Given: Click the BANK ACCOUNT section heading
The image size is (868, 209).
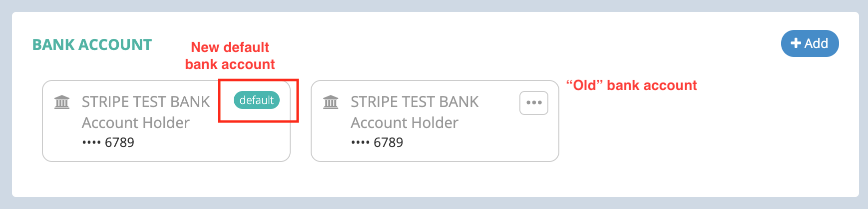Looking at the screenshot, I should 92,44.
